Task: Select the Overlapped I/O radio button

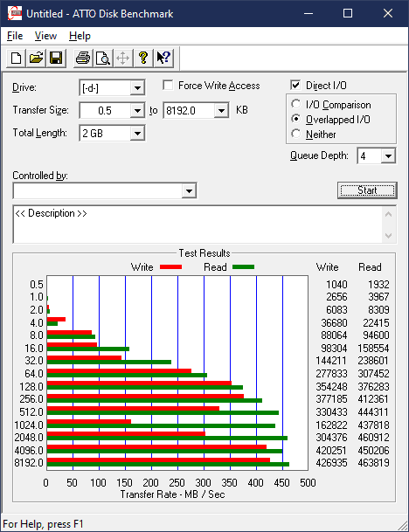Action: [296, 119]
